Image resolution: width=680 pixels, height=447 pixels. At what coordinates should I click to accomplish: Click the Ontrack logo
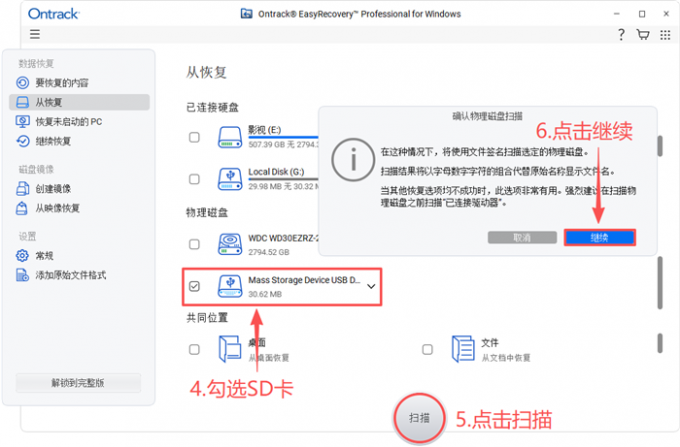[x=53, y=14]
